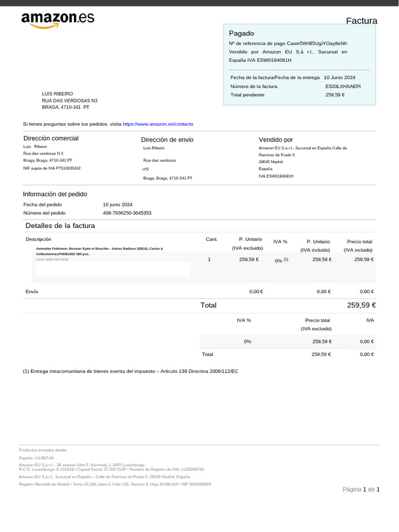The width and height of the screenshot is (399, 532).
Task: Select the Cant. column header
Action: 212,239
